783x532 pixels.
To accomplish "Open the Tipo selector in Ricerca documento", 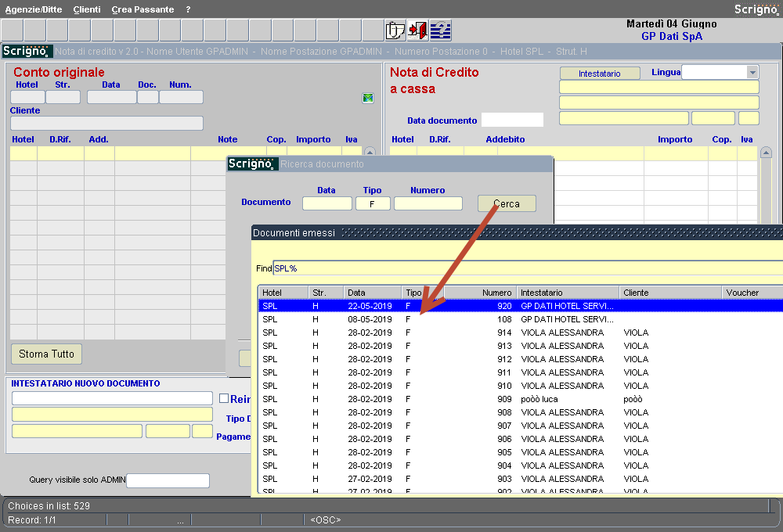I will (373, 203).
